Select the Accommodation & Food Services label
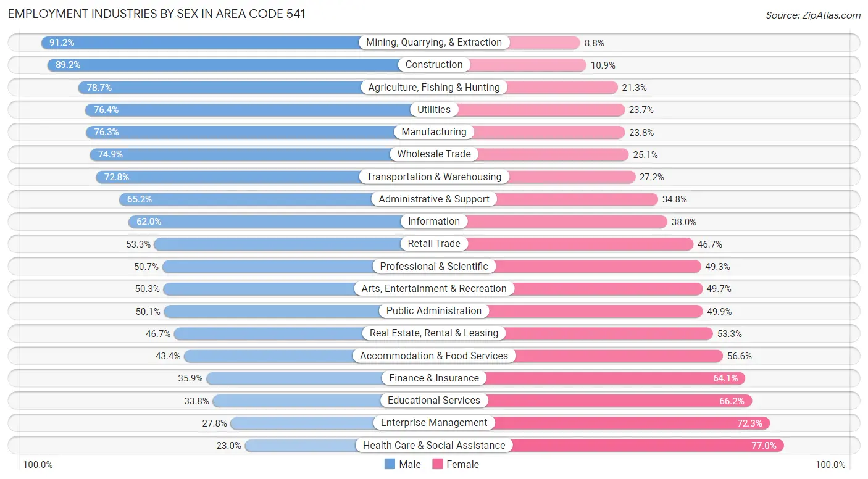 pos(434,356)
